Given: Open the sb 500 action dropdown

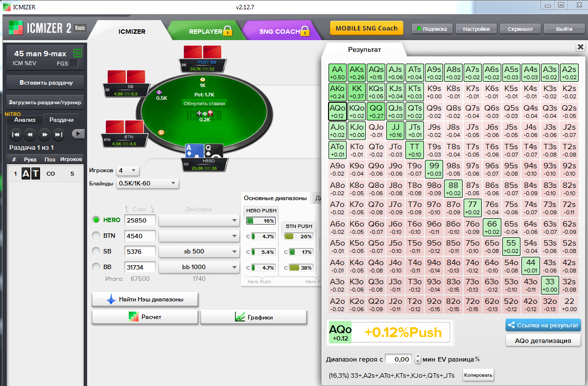Looking at the screenshot, I should click(199, 251).
